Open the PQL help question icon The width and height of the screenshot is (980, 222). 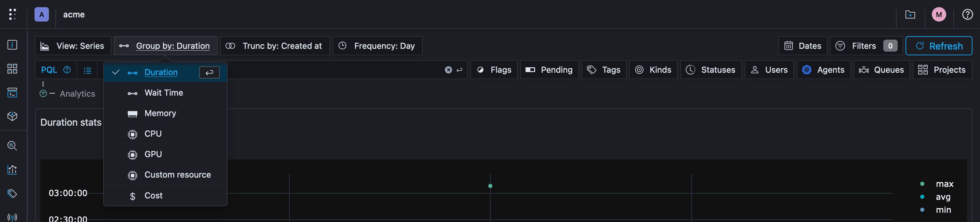click(67, 70)
